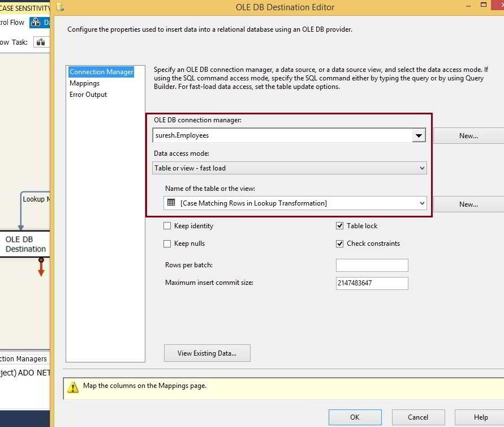Open the Error Output page

coord(88,95)
